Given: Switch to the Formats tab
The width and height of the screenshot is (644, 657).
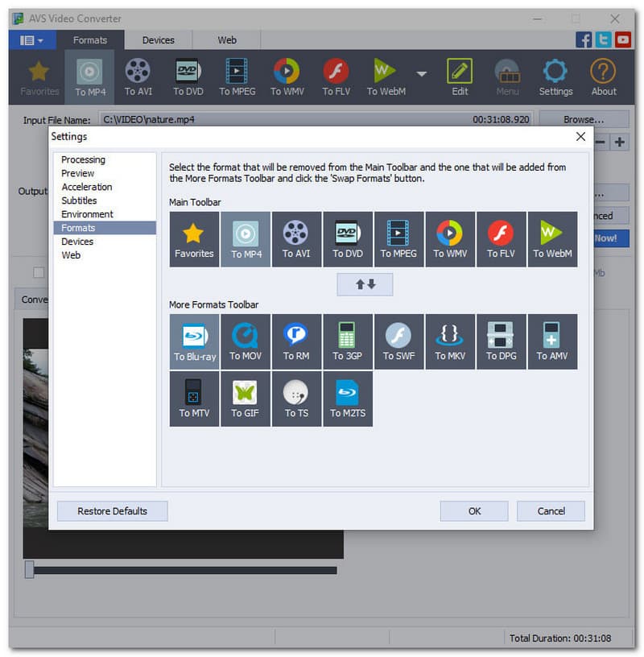Looking at the screenshot, I should (90, 40).
